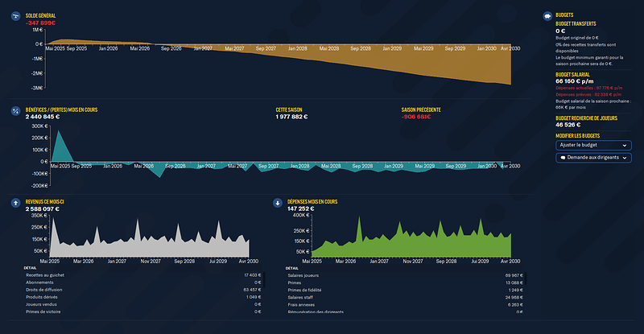The image size is (644, 334).
Task: Open the Ajuster le budget dropdown
Action: click(x=592, y=145)
